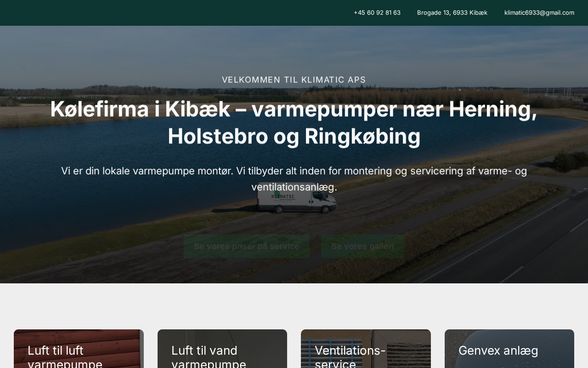Open the 'Luft til luft varmepumpe' card title
The width and height of the screenshot is (588, 368).
[x=65, y=356]
